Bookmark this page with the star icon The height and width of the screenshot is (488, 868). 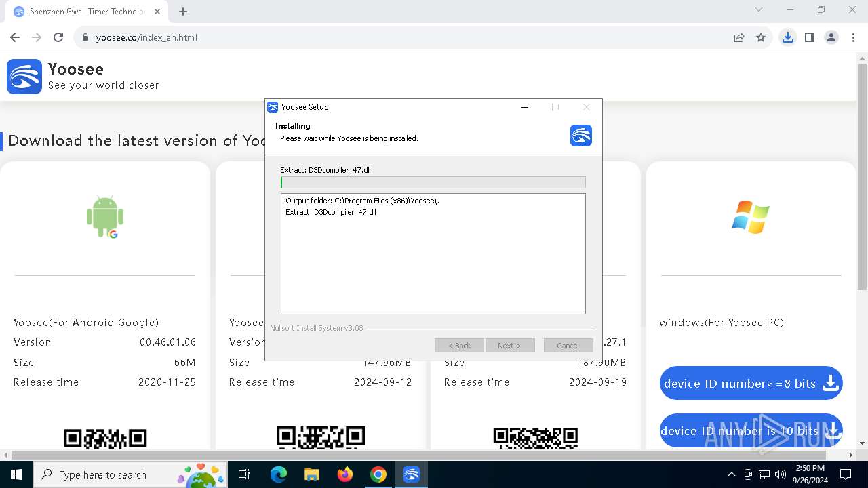coord(761,37)
